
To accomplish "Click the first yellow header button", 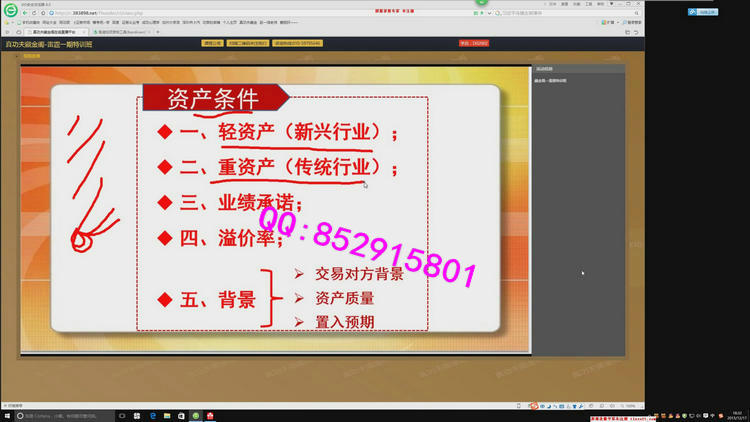I will 212,44.
